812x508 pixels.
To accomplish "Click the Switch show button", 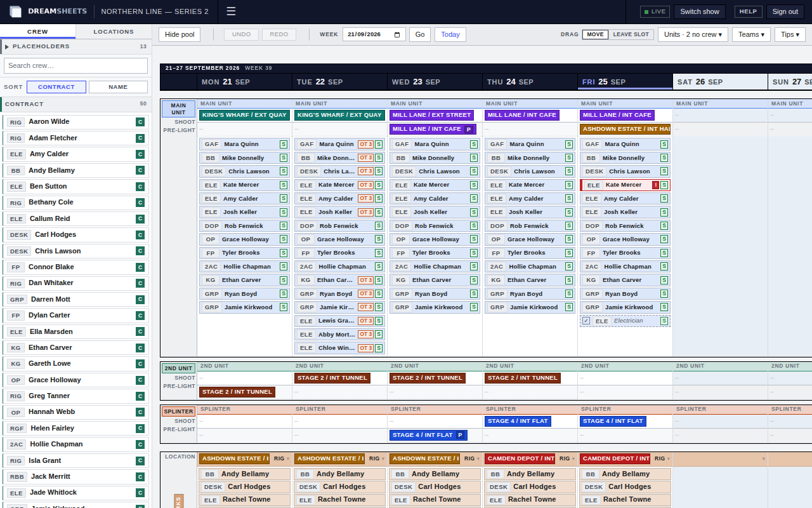I will [700, 11].
